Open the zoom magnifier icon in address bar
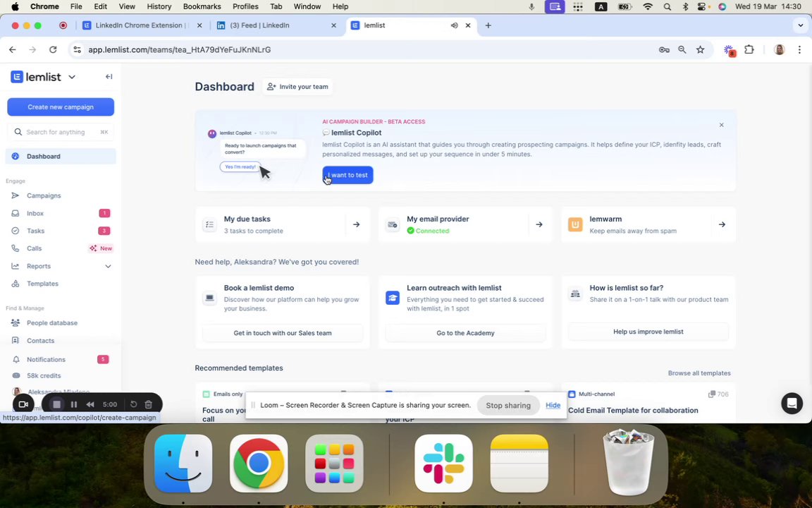The height and width of the screenshot is (508, 812). (682, 50)
